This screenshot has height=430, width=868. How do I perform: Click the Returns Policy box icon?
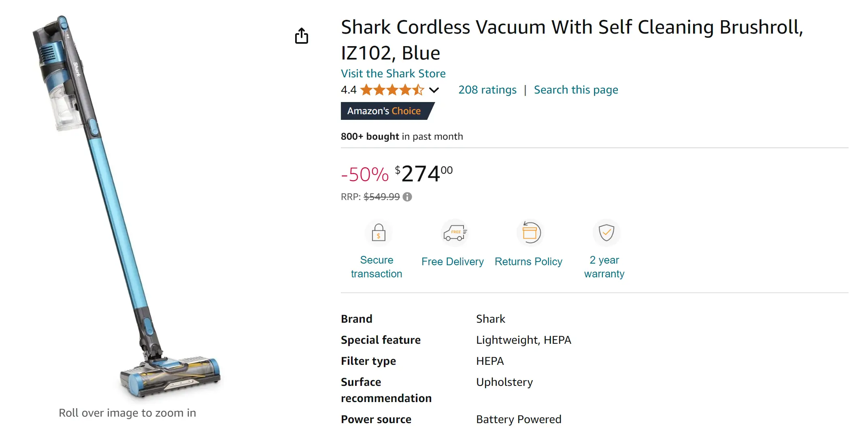tap(530, 233)
